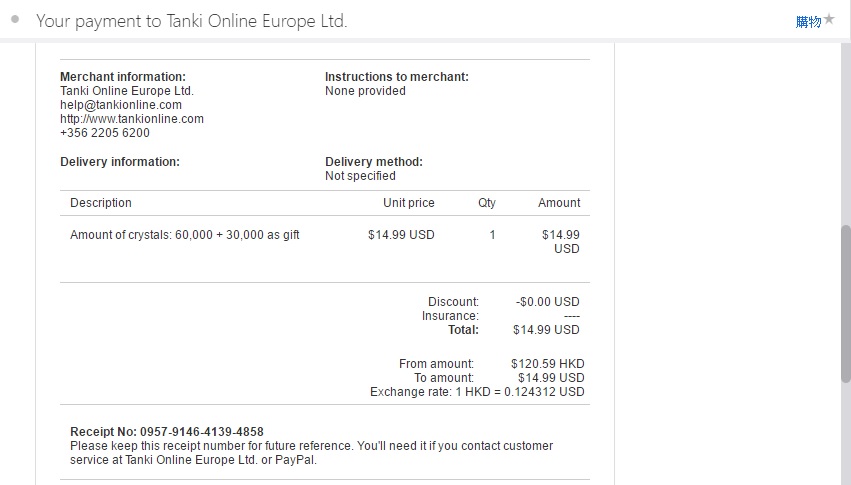The height and width of the screenshot is (485, 851).
Task: Click the Receipt No 0957-9146-4139-4858 text
Action: pos(167,432)
